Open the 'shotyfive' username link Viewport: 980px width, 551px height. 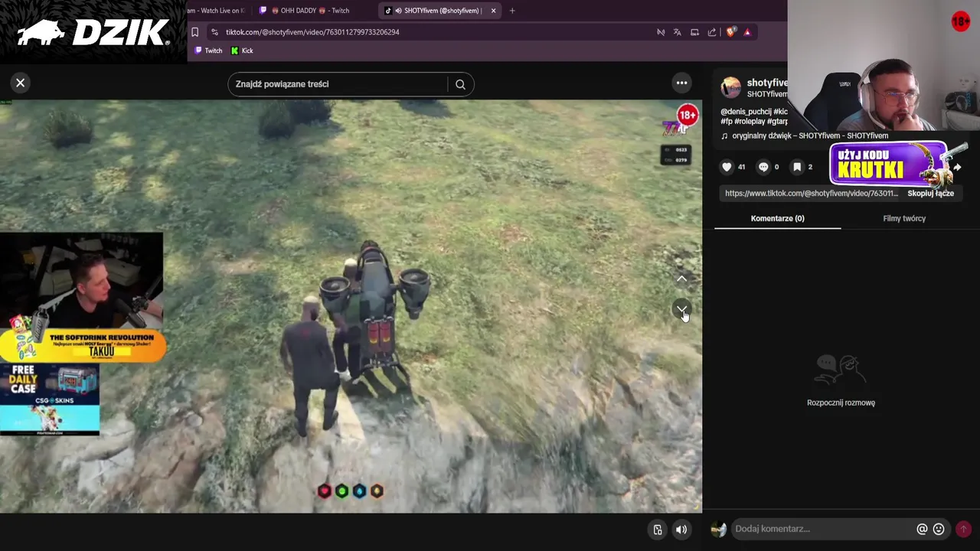click(767, 83)
